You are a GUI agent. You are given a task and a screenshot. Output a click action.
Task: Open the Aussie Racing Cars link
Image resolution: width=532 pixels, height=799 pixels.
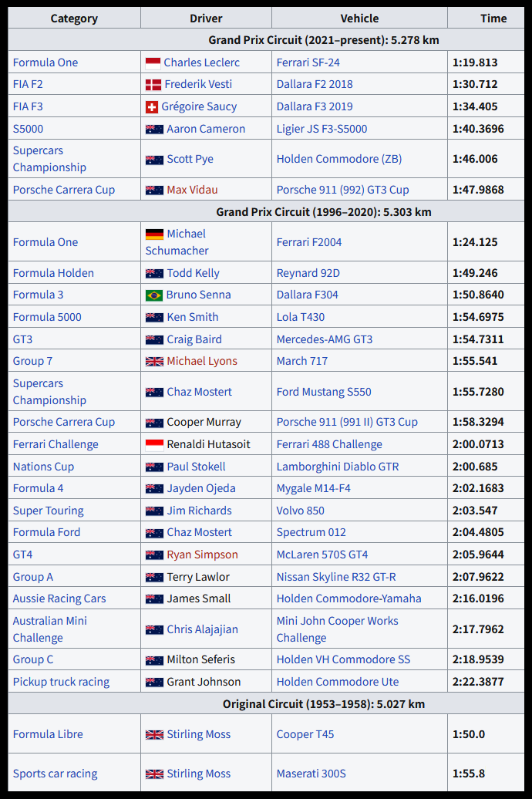pyautogui.click(x=59, y=598)
